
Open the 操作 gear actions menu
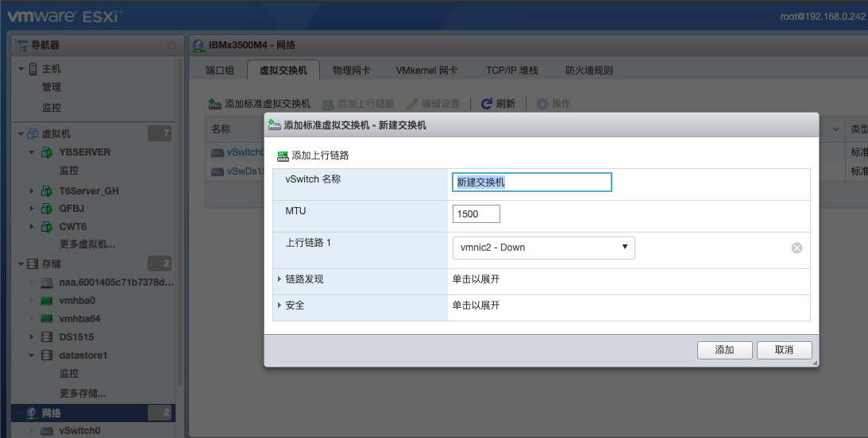[542, 104]
